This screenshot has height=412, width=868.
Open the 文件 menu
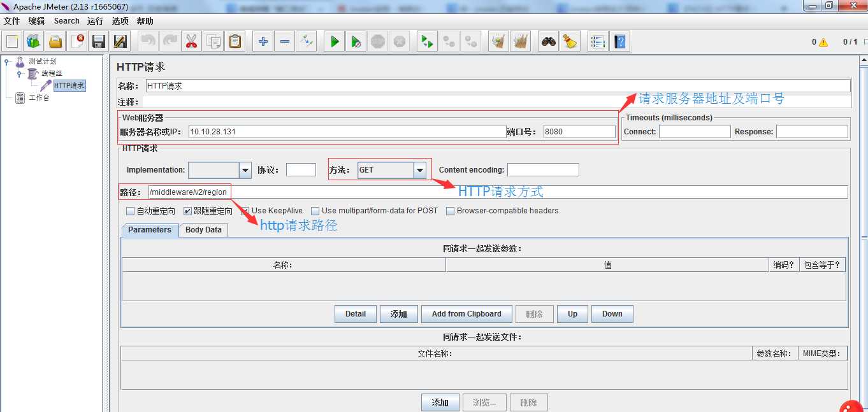[x=11, y=21]
